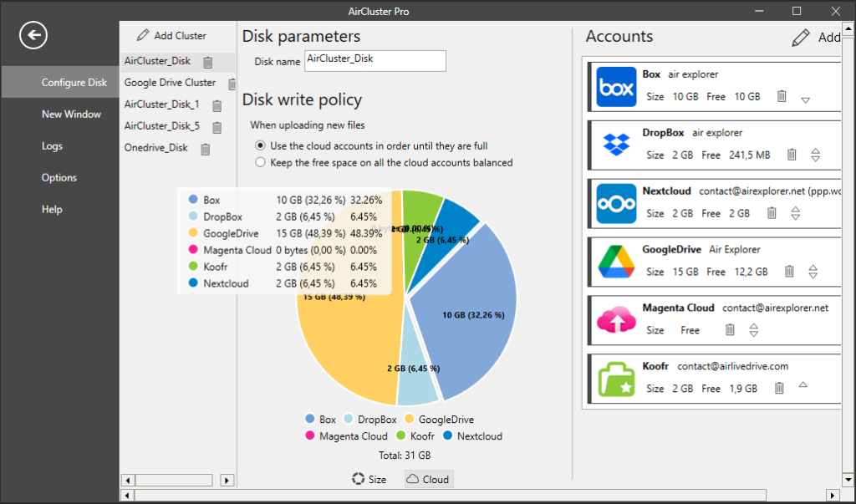This screenshot has width=856, height=504.
Task: Click the vertical scrollbar up arrow
Action: click(x=848, y=28)
